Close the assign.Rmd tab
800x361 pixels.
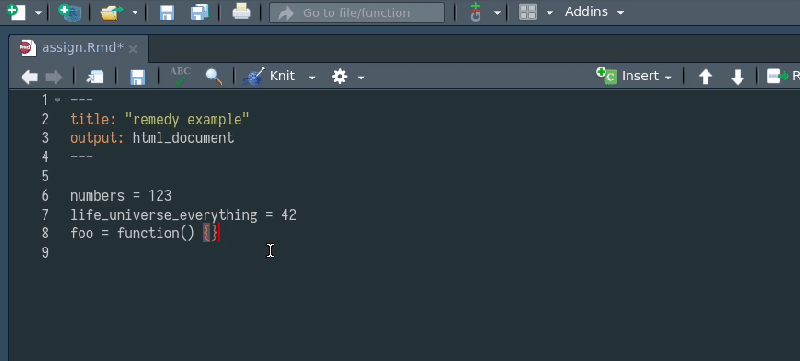click(x=133, y=49)
